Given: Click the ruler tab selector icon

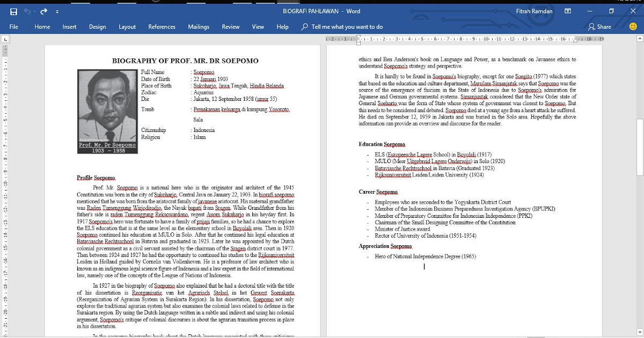Looking at the screenshot, I should pos(5,39).
